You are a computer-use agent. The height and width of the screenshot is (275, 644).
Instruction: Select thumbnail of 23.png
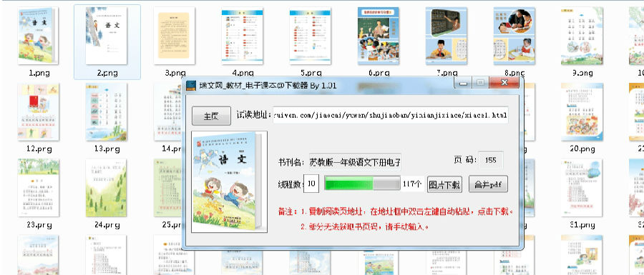(38, 188)
